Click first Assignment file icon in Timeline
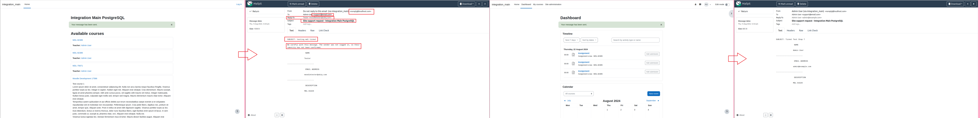The image size is (980, 118). 573,55
